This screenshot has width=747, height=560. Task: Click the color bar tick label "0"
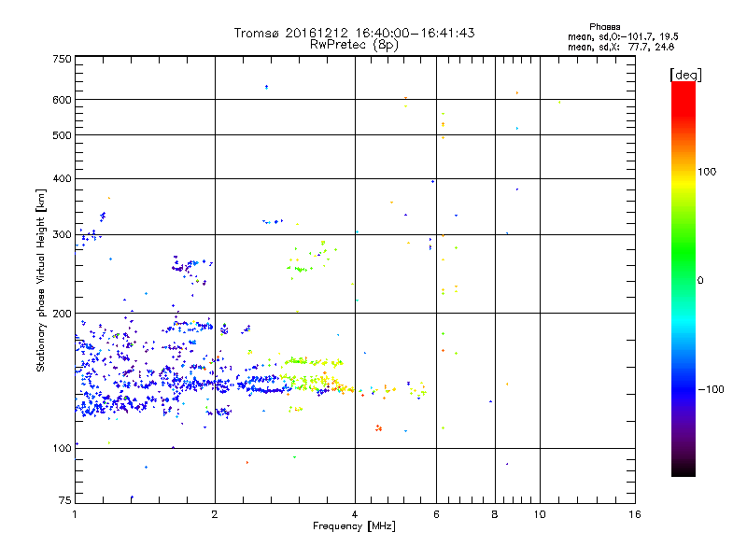click(x=700, y=280)
